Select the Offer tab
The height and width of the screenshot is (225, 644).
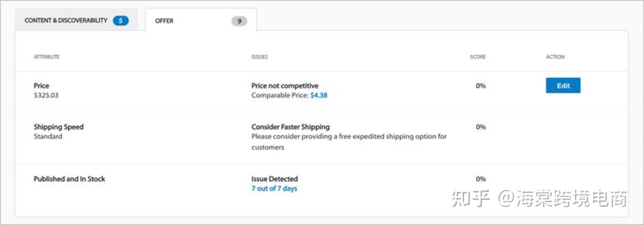pos(164,21)
